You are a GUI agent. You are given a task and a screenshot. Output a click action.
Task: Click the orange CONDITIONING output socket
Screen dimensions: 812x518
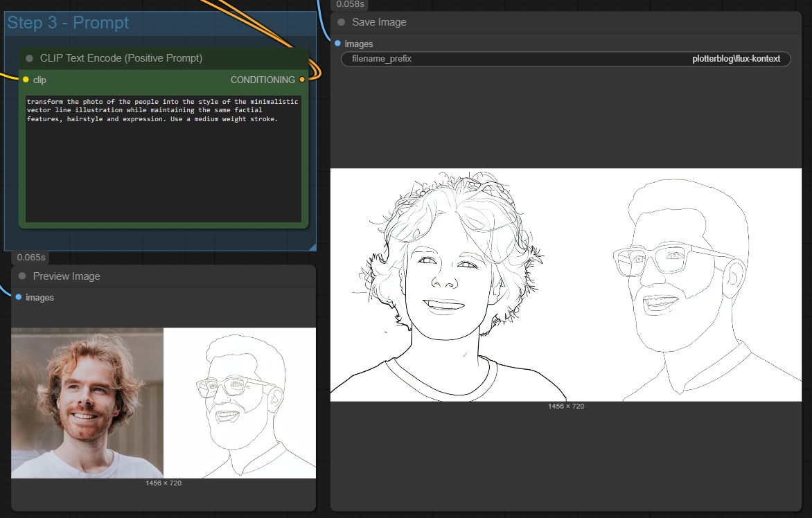click(302, 80)
